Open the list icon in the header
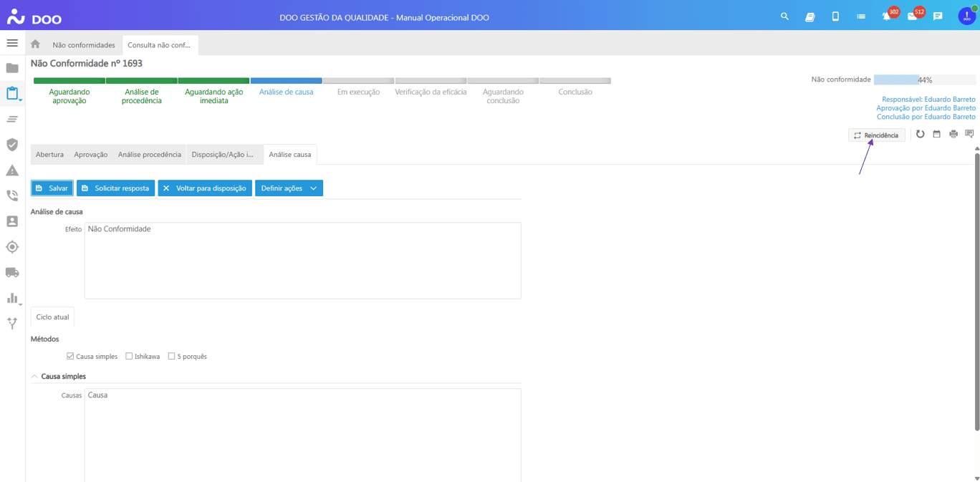The width and height of the screenshot is (980, 482). [x=861, y=16]
